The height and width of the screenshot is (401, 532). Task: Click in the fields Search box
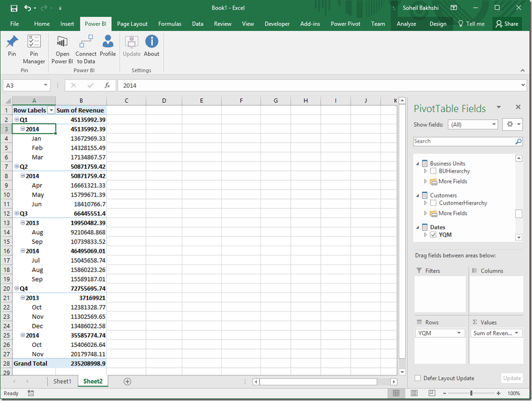(463, 141)
